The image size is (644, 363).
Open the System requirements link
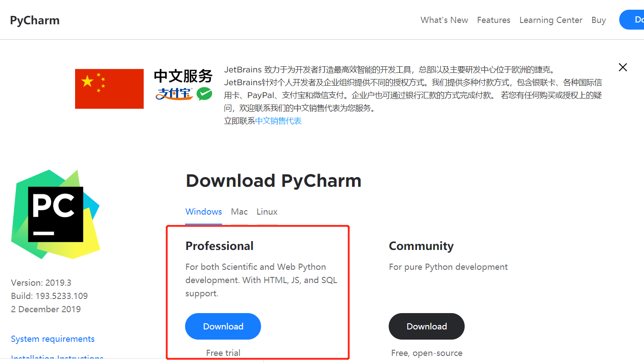coord(53,338)
